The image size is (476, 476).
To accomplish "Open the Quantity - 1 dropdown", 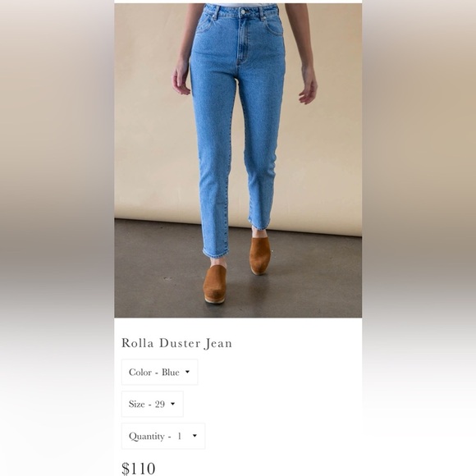I will point(163,436).
